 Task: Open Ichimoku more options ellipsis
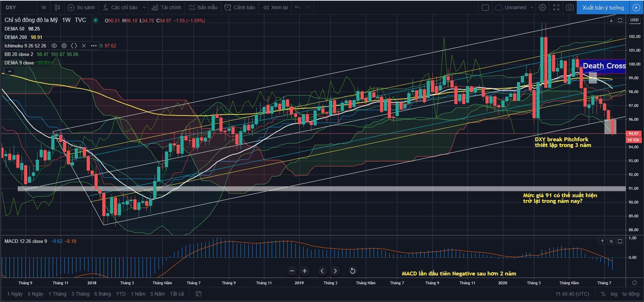click(x=94, y=46)
